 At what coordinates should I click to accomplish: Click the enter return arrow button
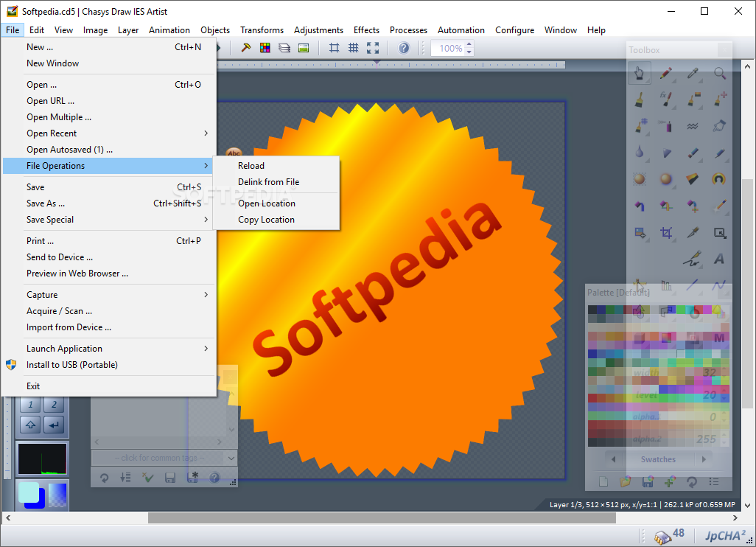click(54, 425)
